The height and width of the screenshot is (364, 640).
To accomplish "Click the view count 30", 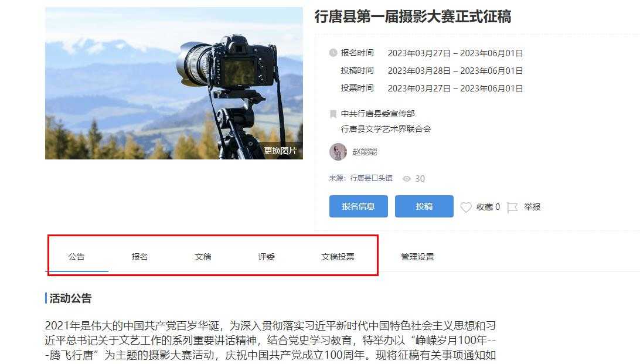I will 420,179.
